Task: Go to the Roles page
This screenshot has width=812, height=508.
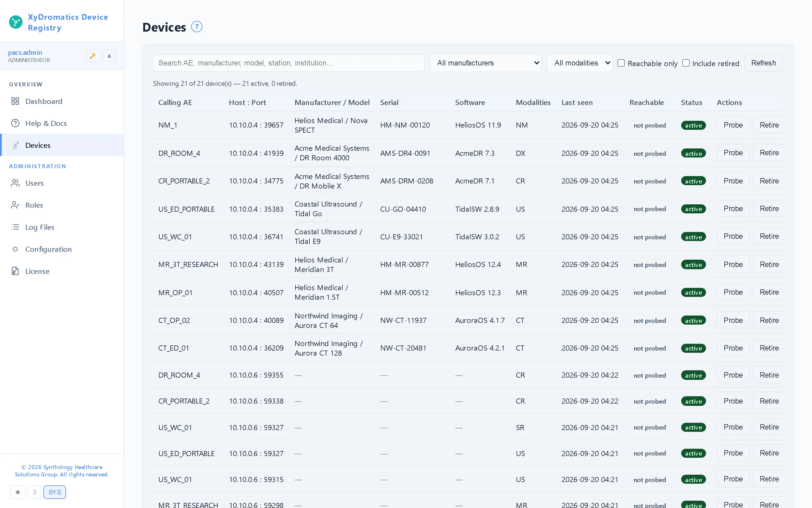Action: click(x=62, y=205)
